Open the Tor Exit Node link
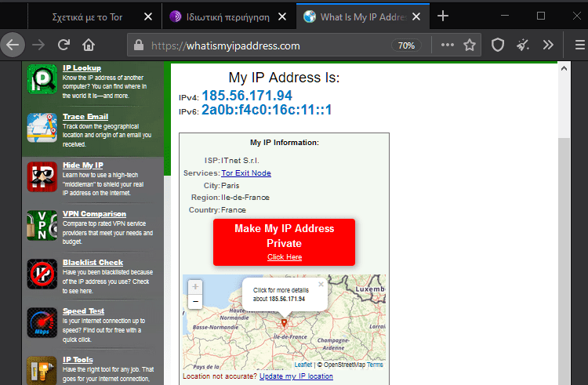The height and width of the screenshot is (385, 588). point(246,173)
